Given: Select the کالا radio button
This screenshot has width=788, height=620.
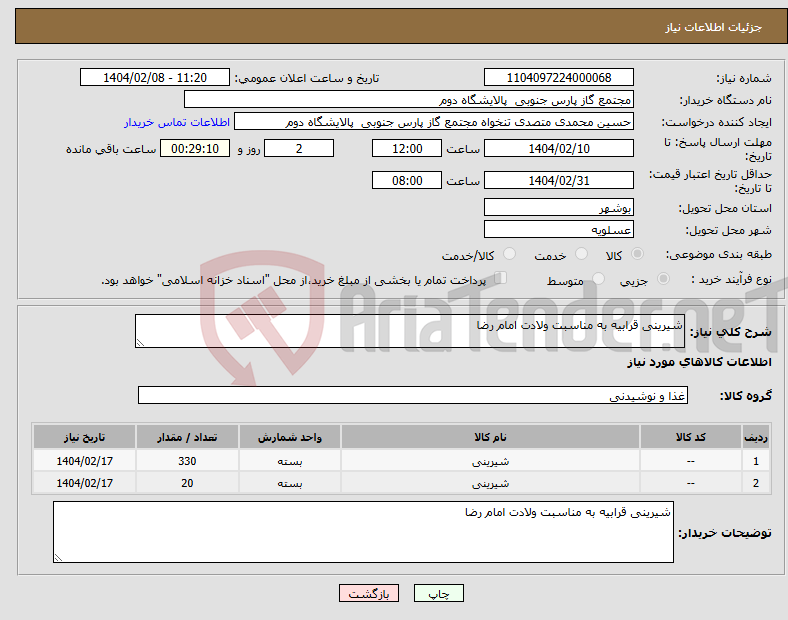Looking at the screenshot, I should pos(637,254).
